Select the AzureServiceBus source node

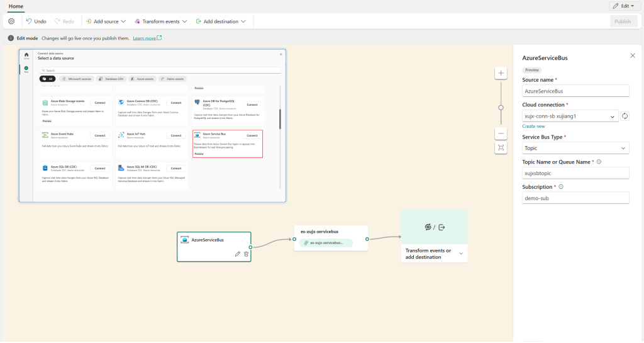point(214,247)
